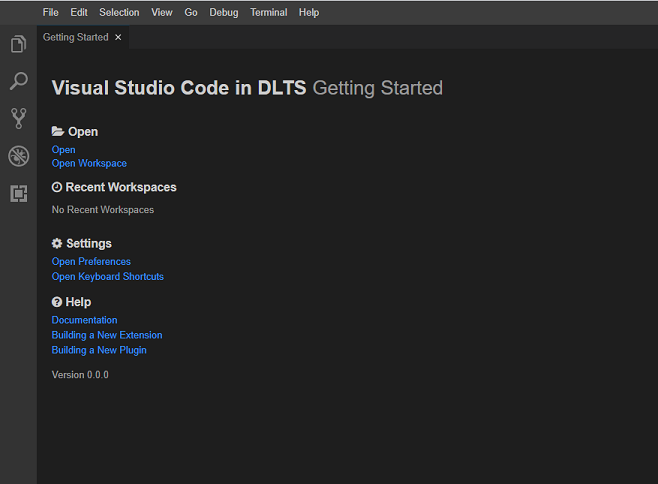
Task: Close the Getting Started tab
Action: click(x=118, y=37)
